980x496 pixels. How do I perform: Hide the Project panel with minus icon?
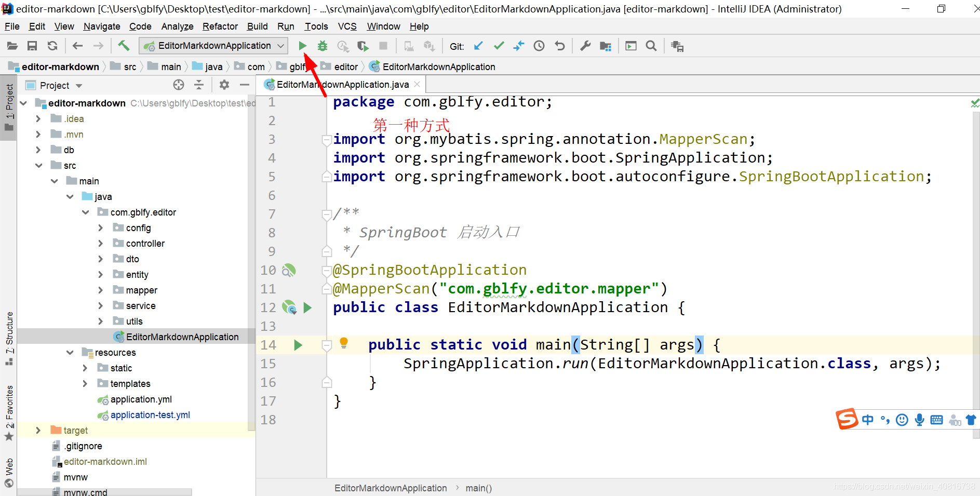pyautogui.click(x=245, y=85)
